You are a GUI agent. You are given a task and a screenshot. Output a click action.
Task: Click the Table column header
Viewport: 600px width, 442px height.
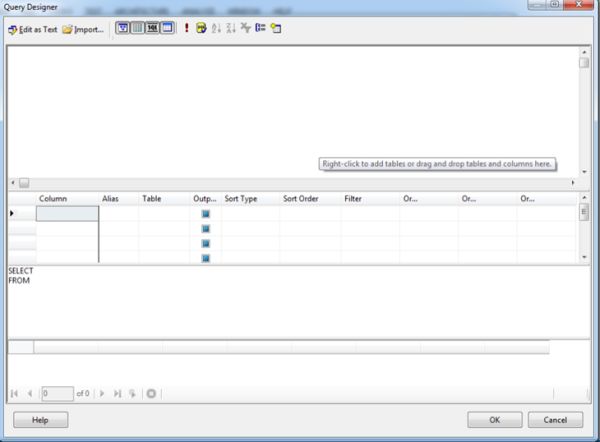click(x=165, y=199)
